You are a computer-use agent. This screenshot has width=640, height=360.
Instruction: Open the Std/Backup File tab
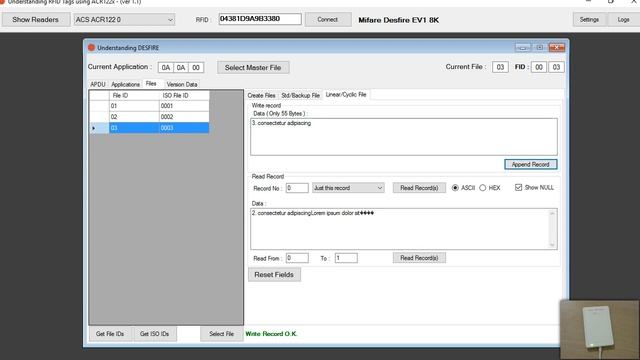tap(300, 95)
